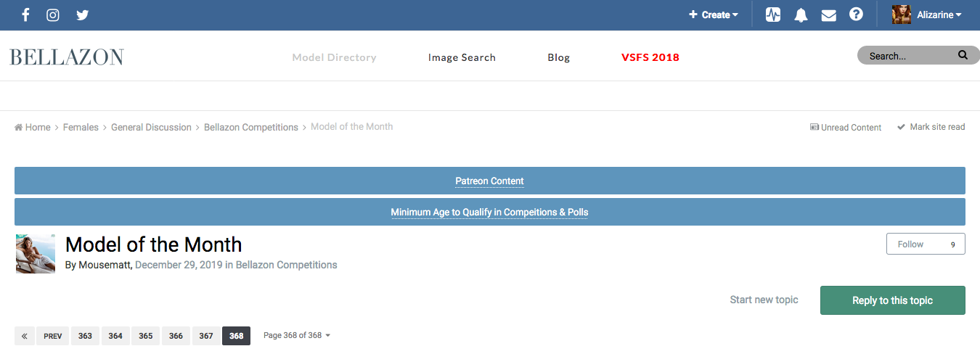Open the activity stream pulse icon
The width and height of the screenshot is (980, 354).
(x=773, y=15)
